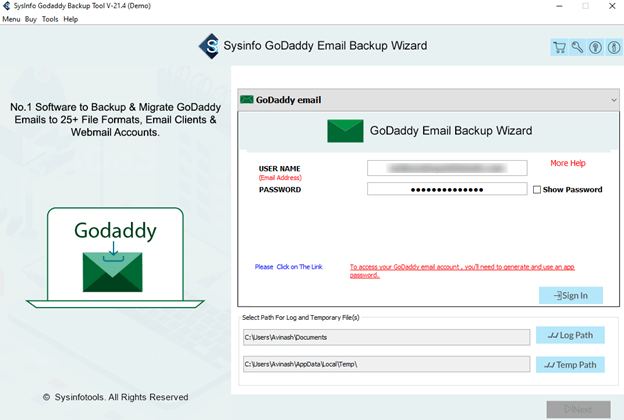Open the info about icon
The width and height of the screenshot is (624, 420).
pos(614,47)
